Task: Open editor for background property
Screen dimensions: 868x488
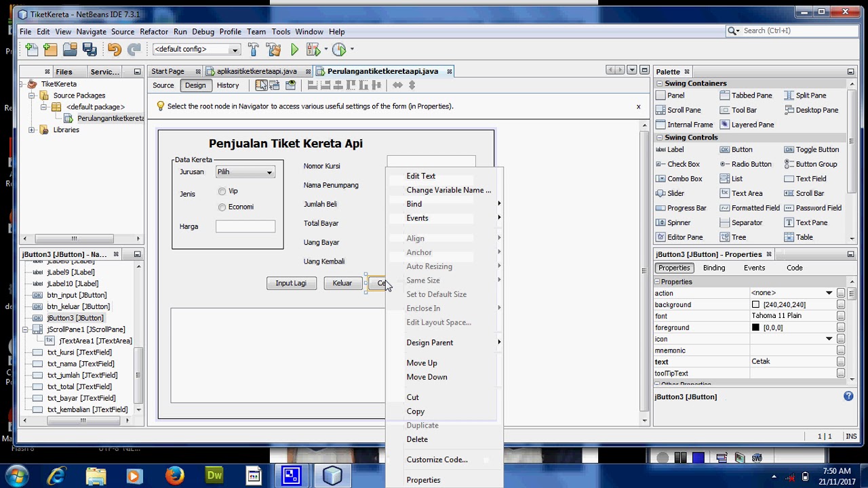Action: pyautogui.click(x=841, y=305)
